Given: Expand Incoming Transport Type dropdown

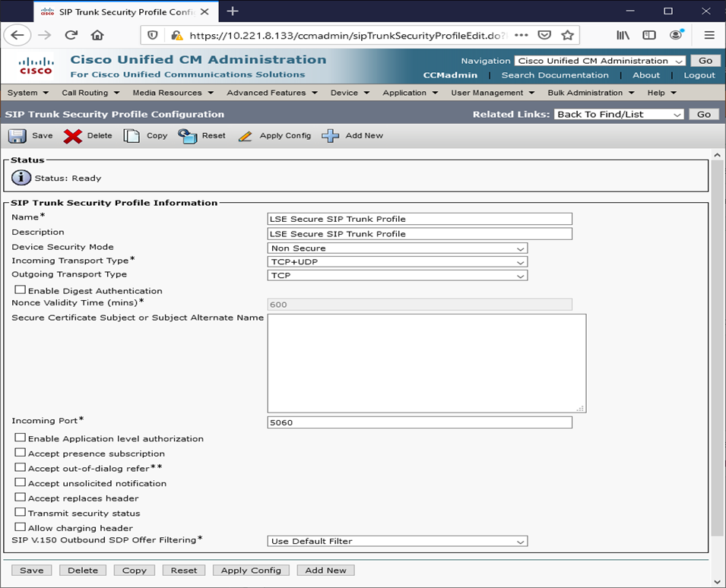Looking at the screenshot, I should [x=398, y=262].
